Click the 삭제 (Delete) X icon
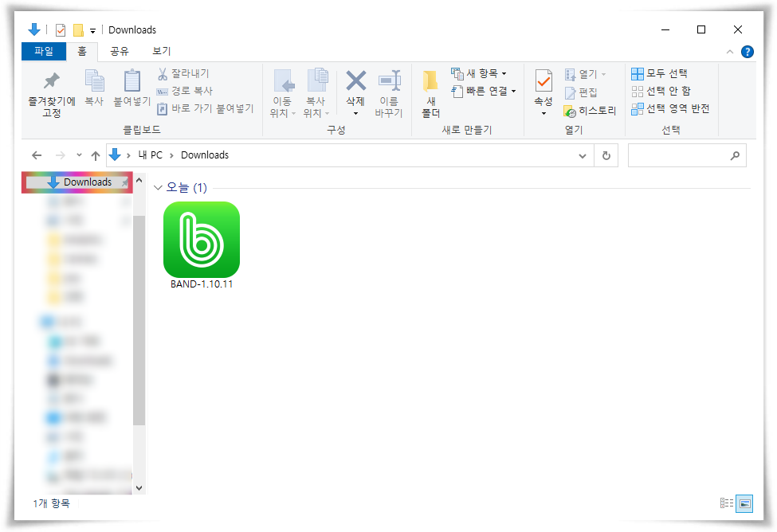This screenshot has height=532, width=777. [355, 80]
